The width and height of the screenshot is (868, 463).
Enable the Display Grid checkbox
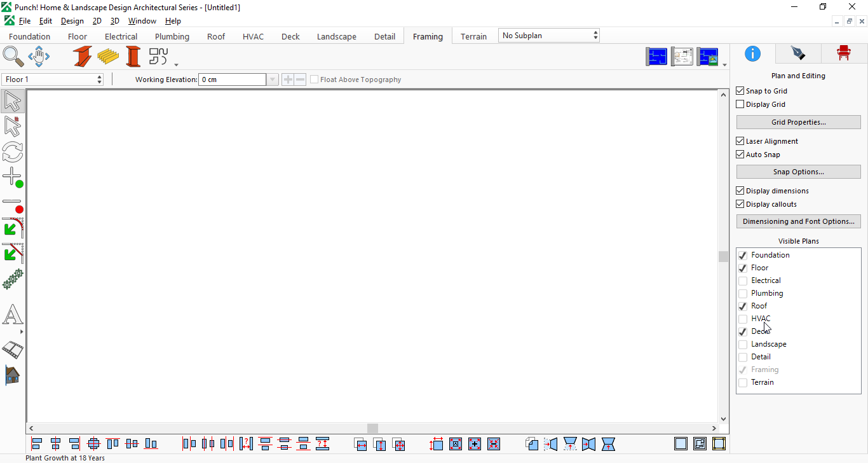[740, 104]
